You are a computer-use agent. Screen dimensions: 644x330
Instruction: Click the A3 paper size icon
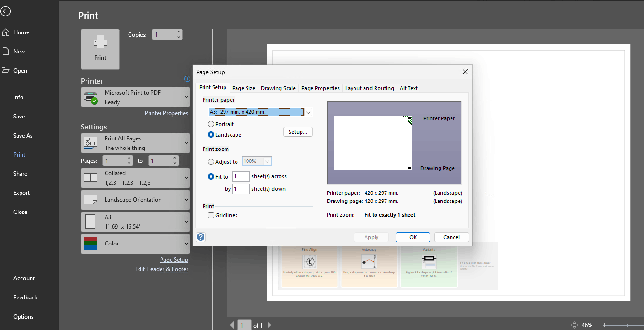89,221
